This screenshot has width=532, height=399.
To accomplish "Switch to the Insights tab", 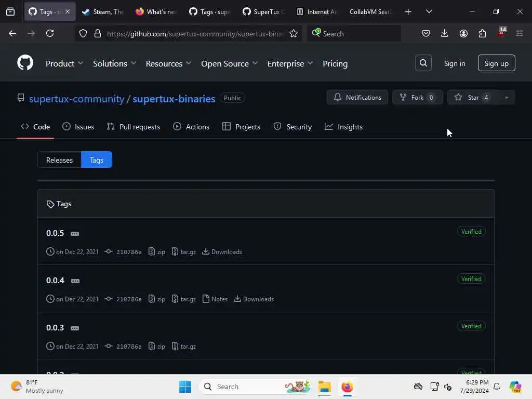I will click(343, 127).
